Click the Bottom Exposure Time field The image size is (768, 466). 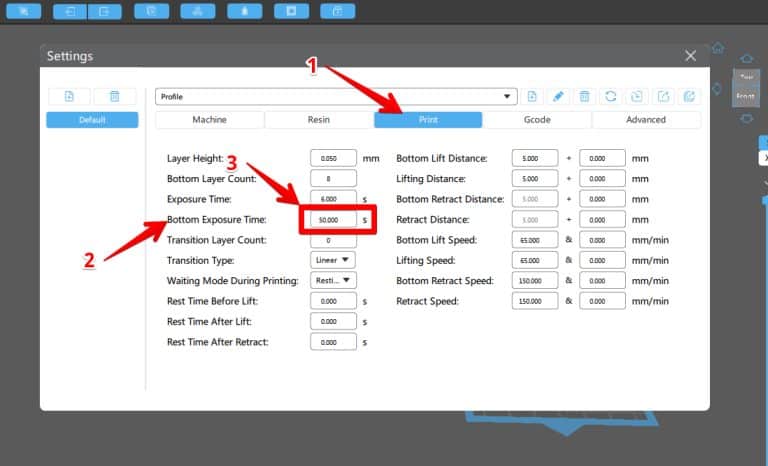333,219
